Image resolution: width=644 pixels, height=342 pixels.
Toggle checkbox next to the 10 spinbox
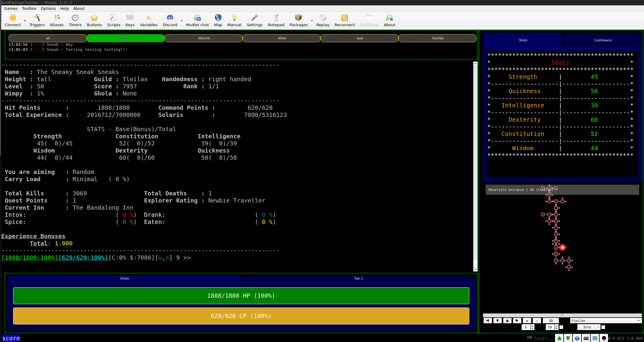tap(561, 327)
